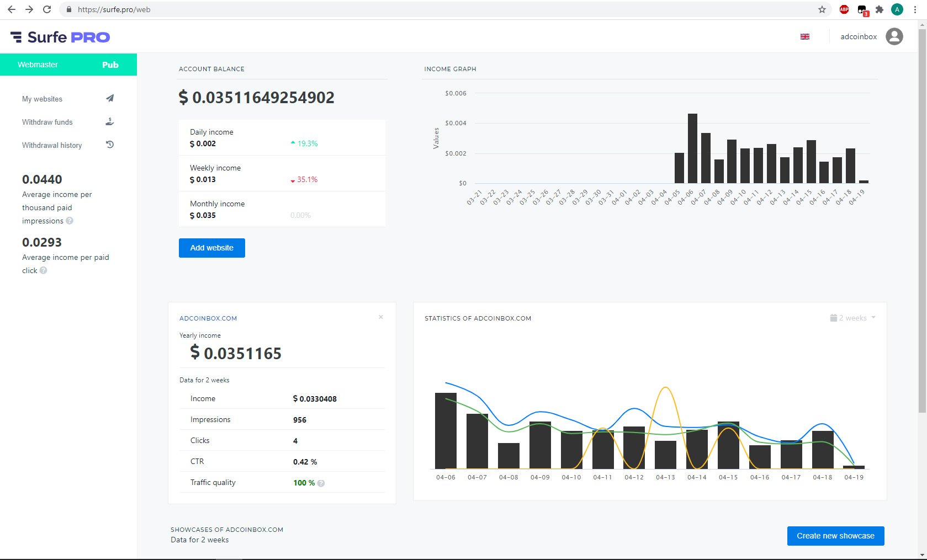Screen dimensions: 927x560
Task: Click the Surfe PRO logo
Action: pyautogui.click(x=60, y=37)
